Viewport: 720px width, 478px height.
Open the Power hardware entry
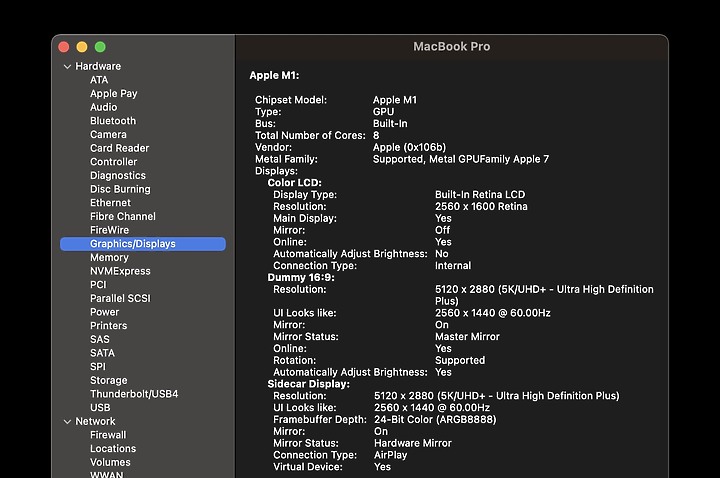point(105,312)
